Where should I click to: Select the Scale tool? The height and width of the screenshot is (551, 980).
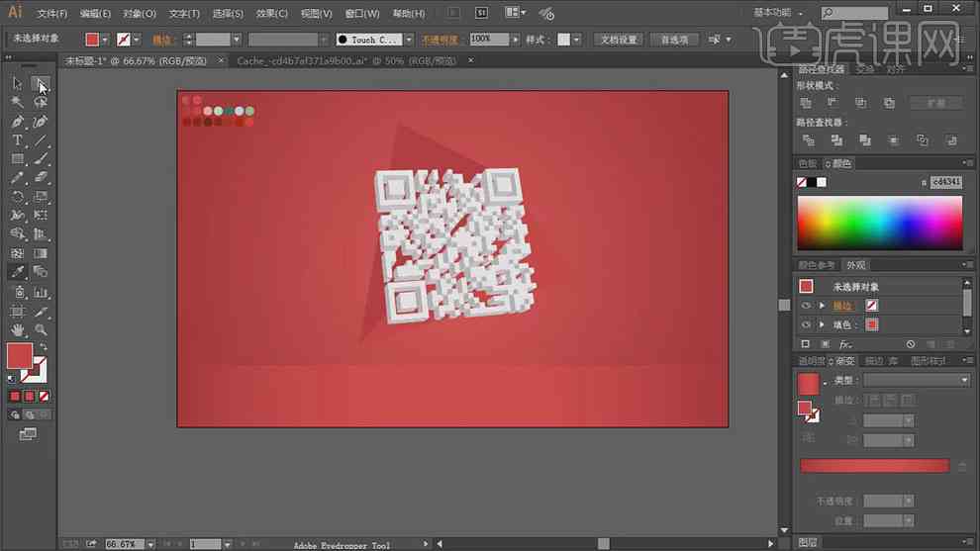click(x=41, y=197)
